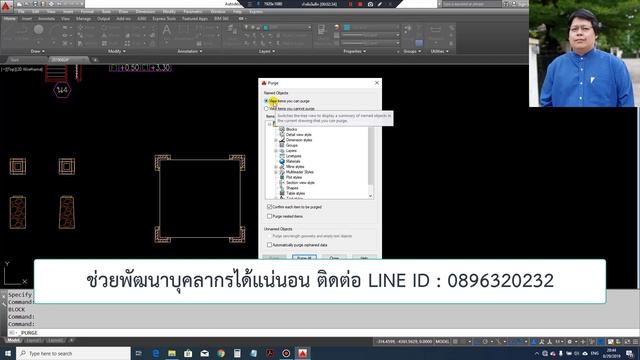Click scroll-down arrow of Purge list
The height and width of the screenshot is (360, 640).
click(371, 196)
